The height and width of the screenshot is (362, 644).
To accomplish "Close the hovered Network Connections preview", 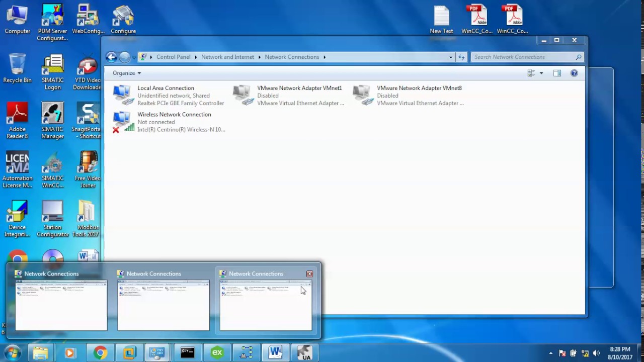I will (x=309, y=274).
